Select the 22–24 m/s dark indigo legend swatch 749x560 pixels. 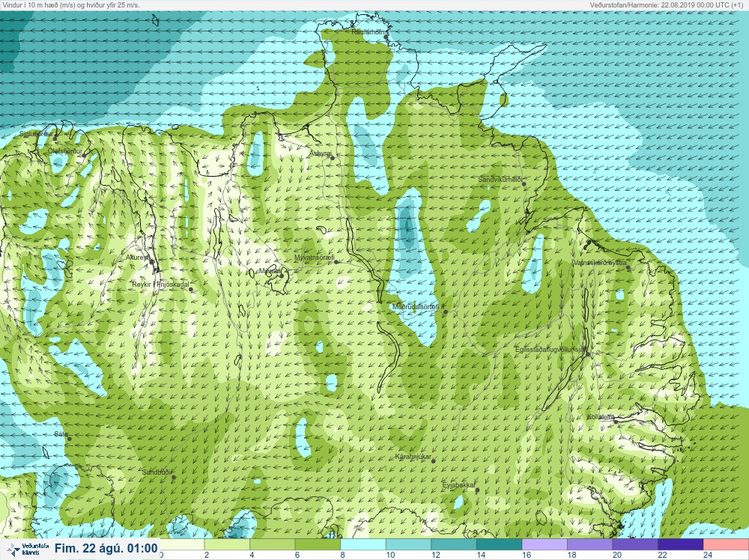coord(681,544)
